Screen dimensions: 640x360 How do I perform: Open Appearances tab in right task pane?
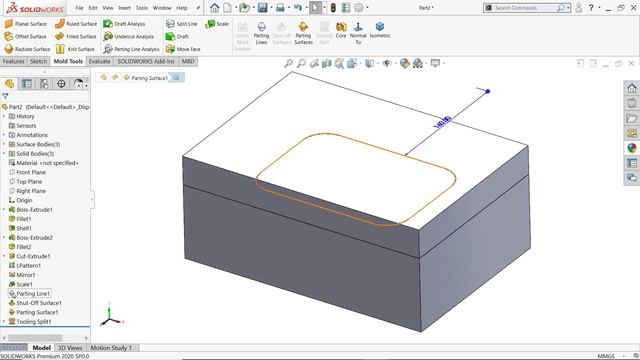[x=631, y=148]
